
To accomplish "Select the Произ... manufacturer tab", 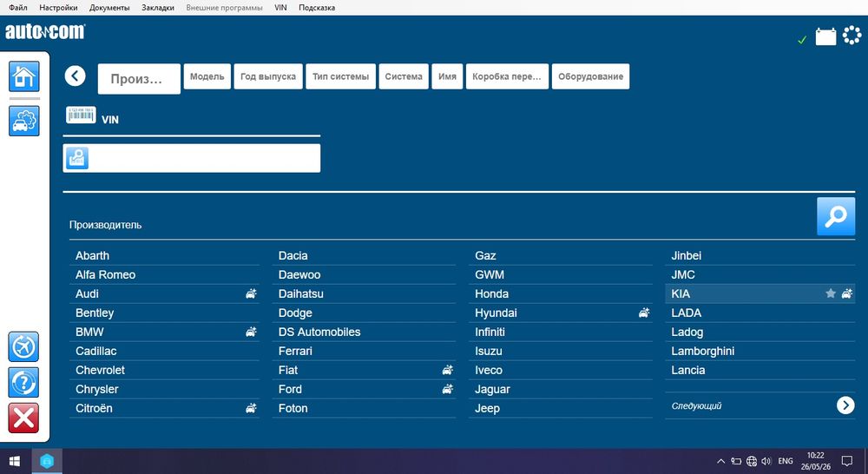I will [139, 79].
